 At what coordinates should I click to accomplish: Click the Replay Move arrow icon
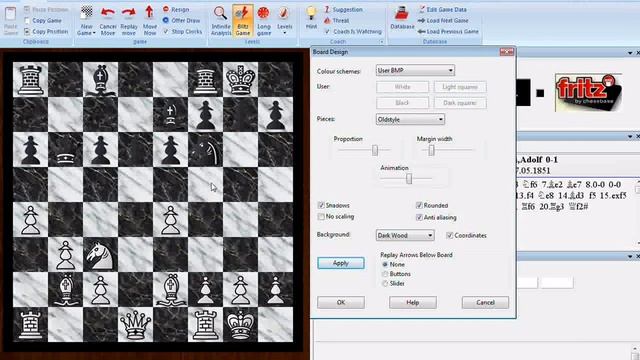coord(129,13)
